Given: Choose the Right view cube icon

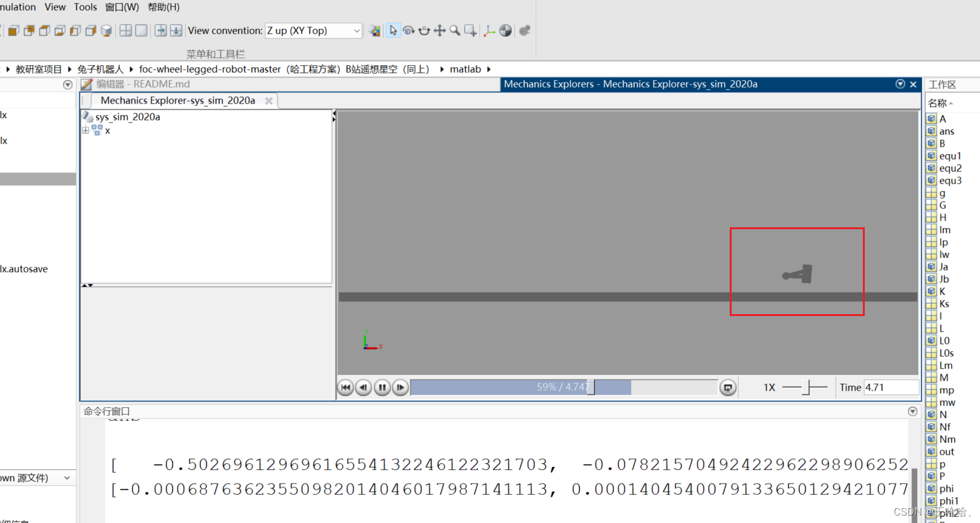Looking at the screenshot, I should 91,31.
